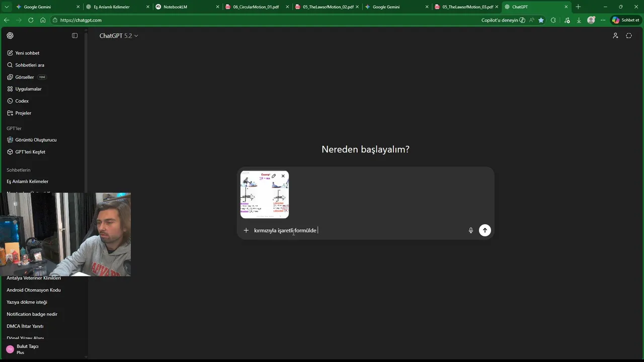Collapse the sidebar using the panel icon
644x362 pixels.
pyautogui.click(x=75, y=36)
